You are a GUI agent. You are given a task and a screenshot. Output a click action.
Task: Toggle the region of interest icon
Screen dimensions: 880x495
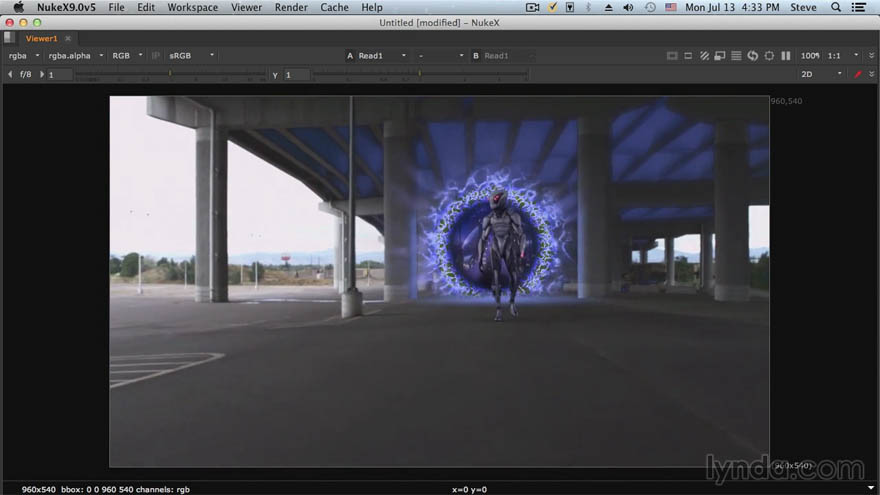[x=688, y=56]
